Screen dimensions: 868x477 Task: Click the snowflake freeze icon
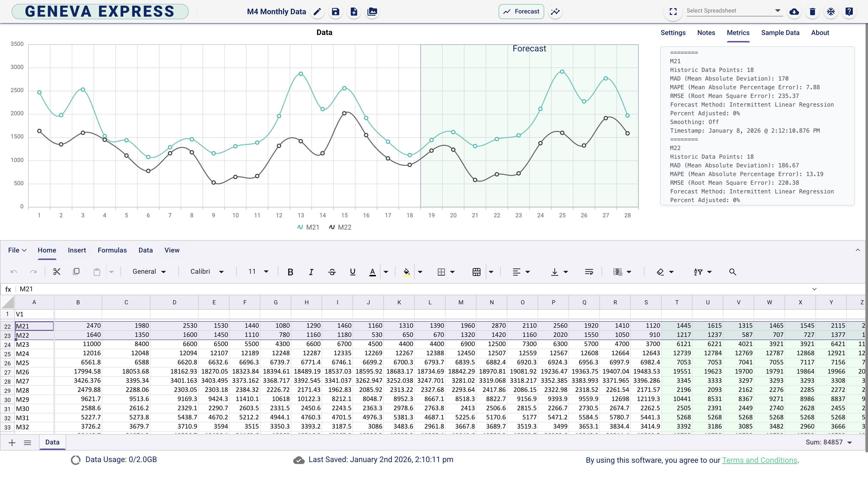[x=831, y=12]
